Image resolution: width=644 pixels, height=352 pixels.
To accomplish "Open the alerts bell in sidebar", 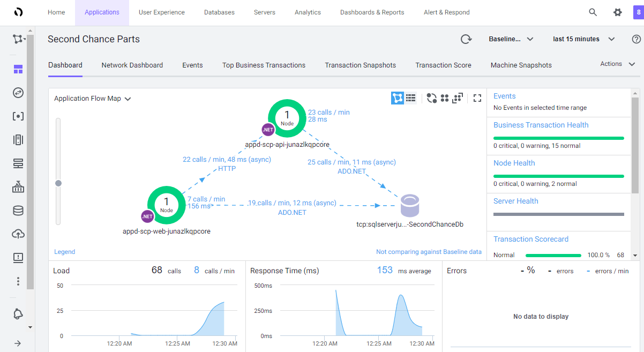I will click(x=18, y=314).
